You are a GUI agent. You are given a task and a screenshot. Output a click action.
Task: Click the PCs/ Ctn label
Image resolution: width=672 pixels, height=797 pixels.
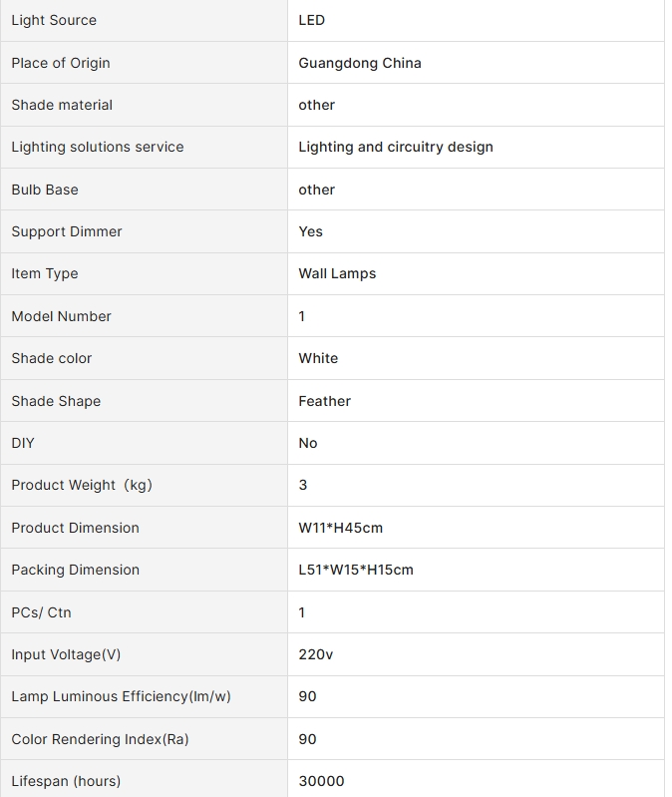pos(41,612)
